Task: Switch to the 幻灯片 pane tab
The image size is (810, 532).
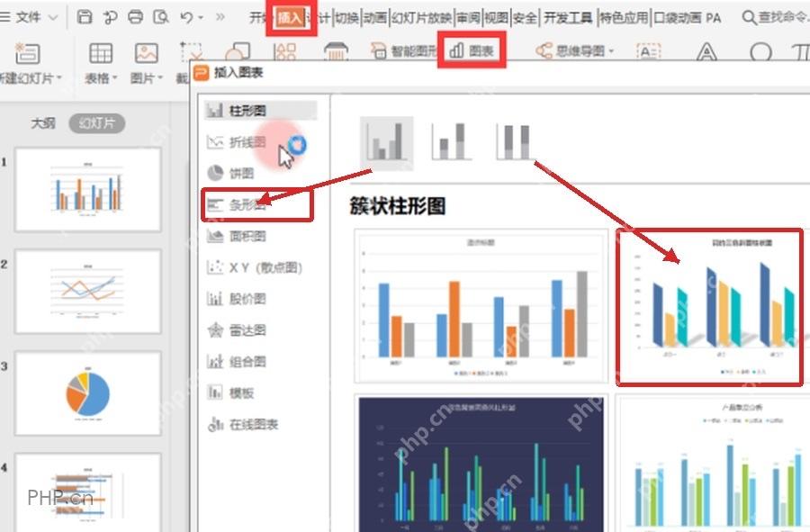Action: tap(97, 123)
